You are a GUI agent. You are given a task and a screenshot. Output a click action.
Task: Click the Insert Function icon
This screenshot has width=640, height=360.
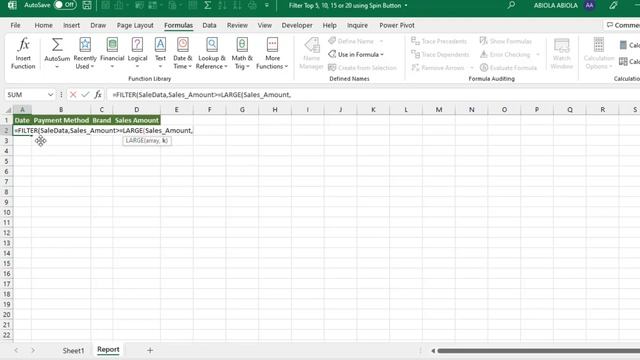click(23, 53)
